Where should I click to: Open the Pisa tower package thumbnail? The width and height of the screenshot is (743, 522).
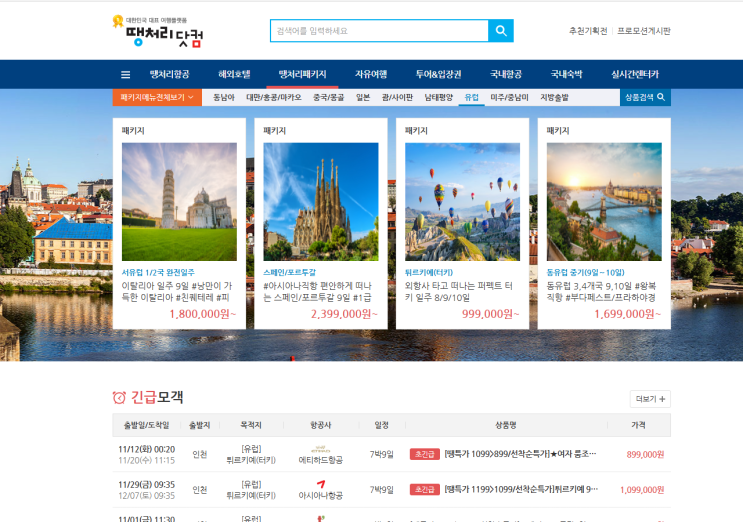(x=179, y=202)
